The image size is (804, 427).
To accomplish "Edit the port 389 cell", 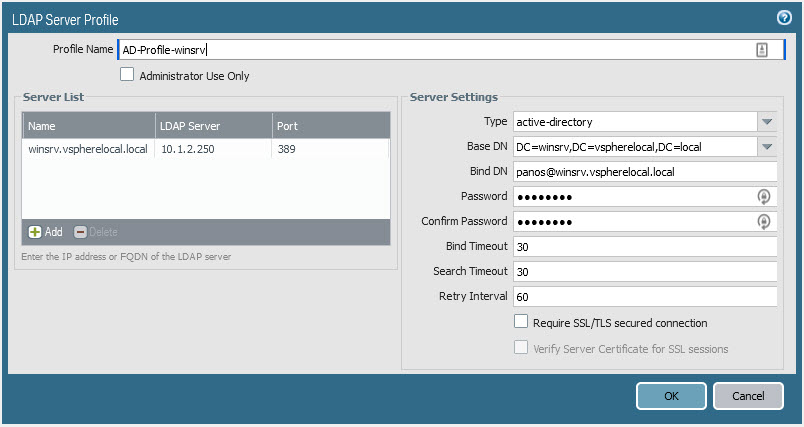I will (330, 149).
